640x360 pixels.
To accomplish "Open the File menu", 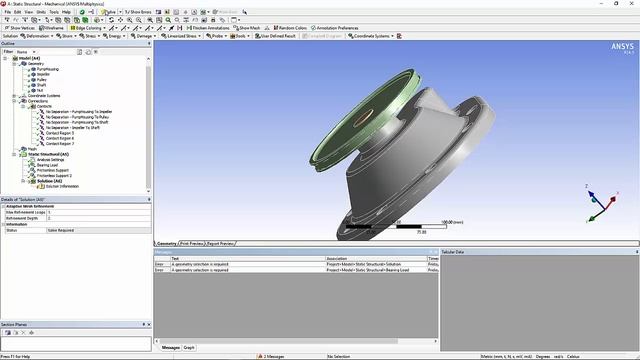I will pos(8,12).
